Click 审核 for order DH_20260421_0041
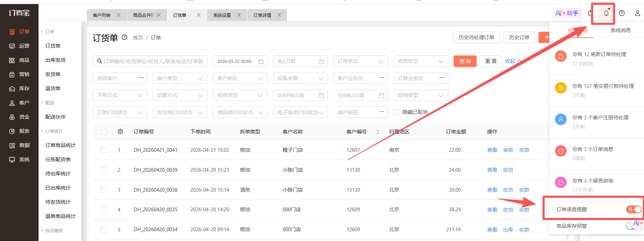644x241 pixels. pos(508,150)
